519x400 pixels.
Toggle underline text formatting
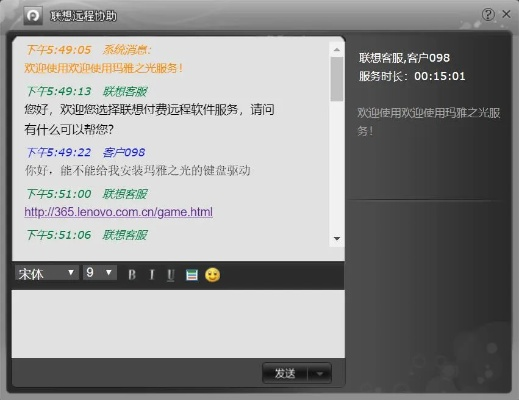(171, 275)
